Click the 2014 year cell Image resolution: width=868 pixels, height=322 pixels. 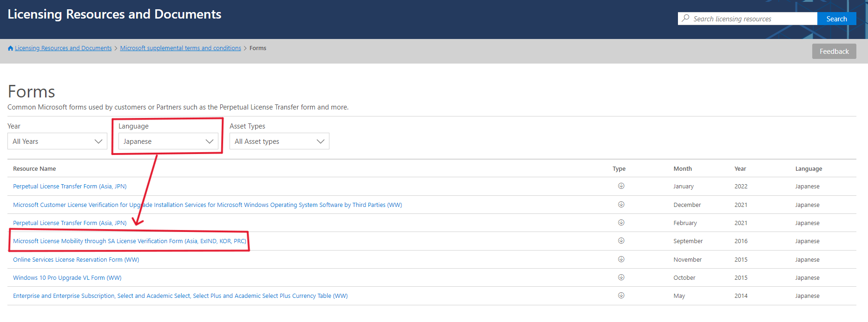click(x=741, y=296)
